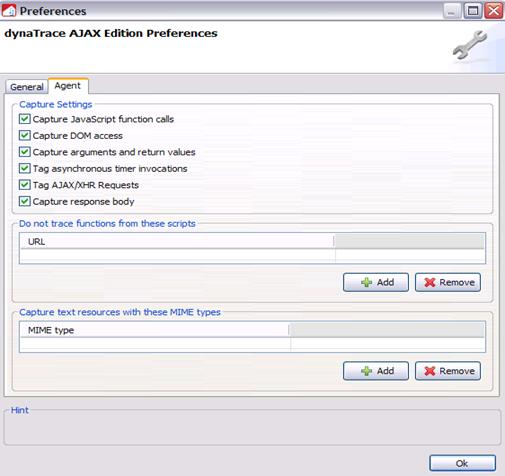
Task: Toggle Tag asynchronous timer invocations
Action: (x=25, y=168)
